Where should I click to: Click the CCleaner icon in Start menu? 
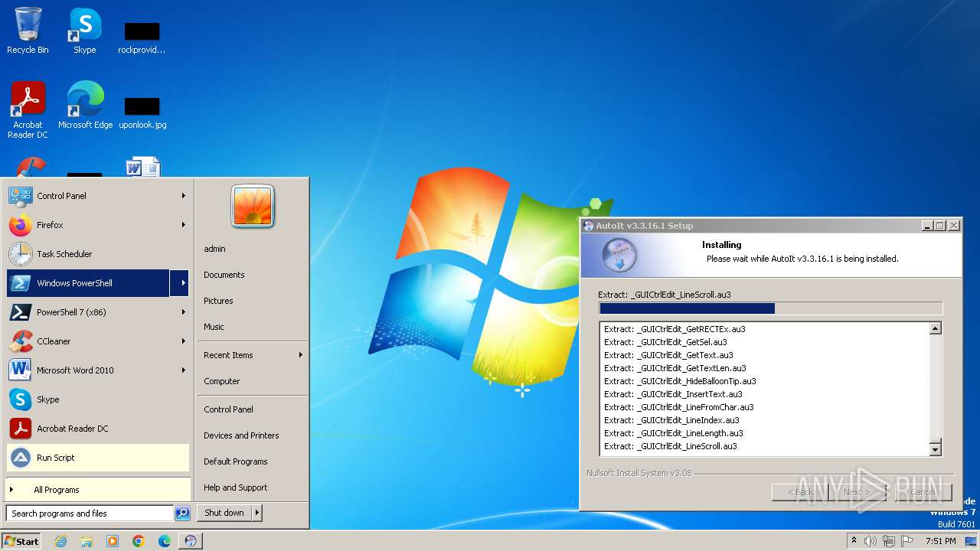(x=21, y=341)
